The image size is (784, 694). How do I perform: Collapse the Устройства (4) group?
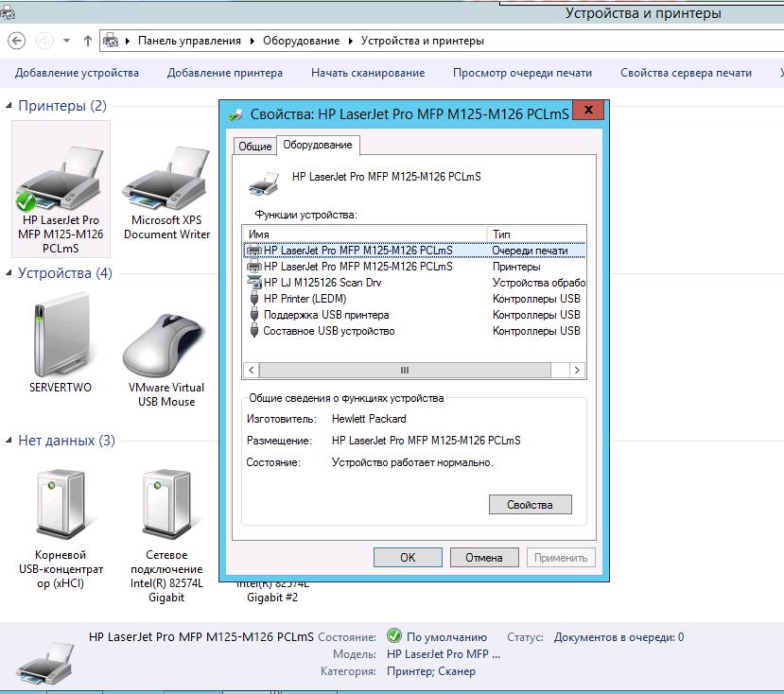pos(9,273)
